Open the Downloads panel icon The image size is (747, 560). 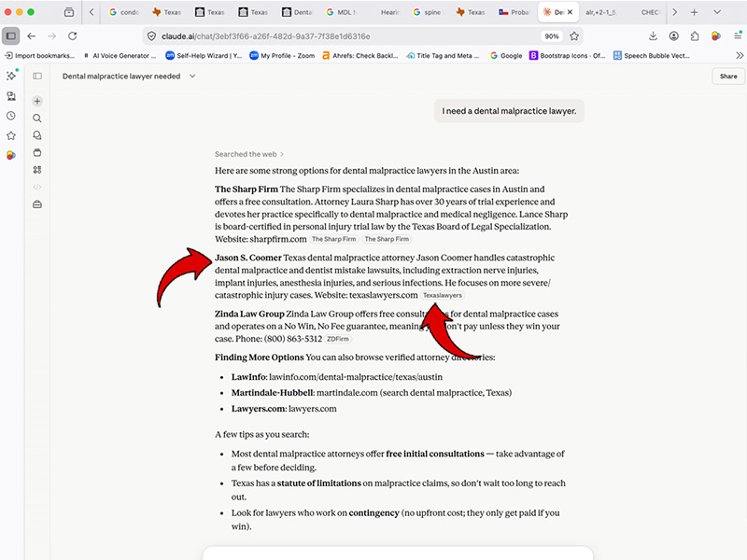click(653, 35)
